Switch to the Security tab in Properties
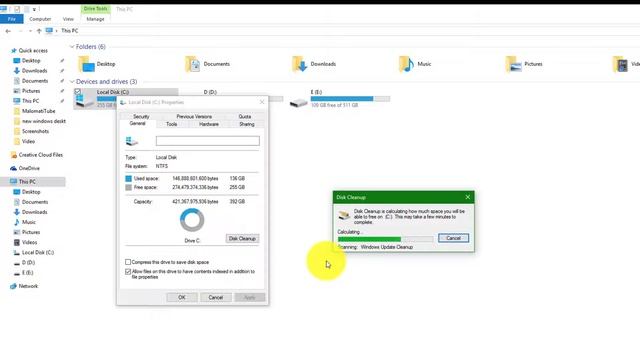The width and height of the screenshot is (640, 360). [x=141, y=116]
